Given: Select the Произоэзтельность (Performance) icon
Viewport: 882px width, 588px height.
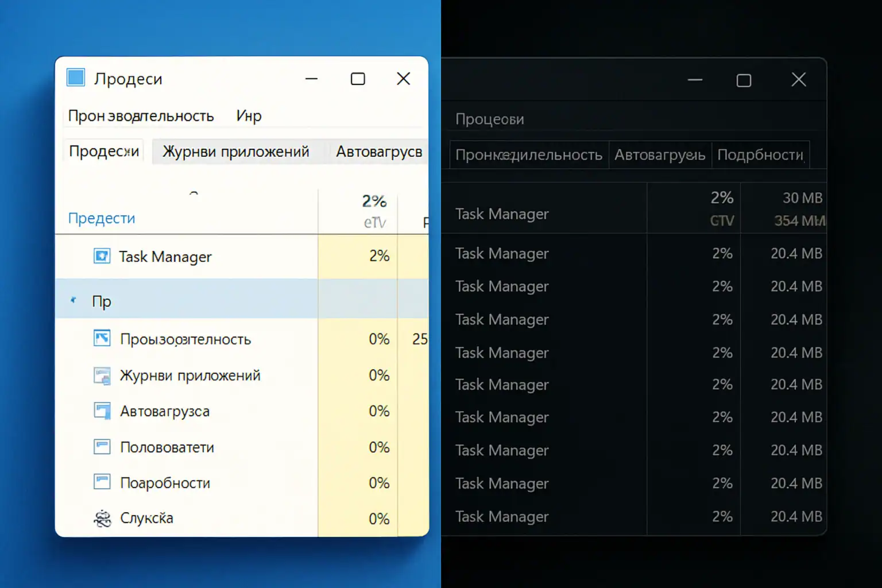Looking at the screenshot, I should (102, 339).
